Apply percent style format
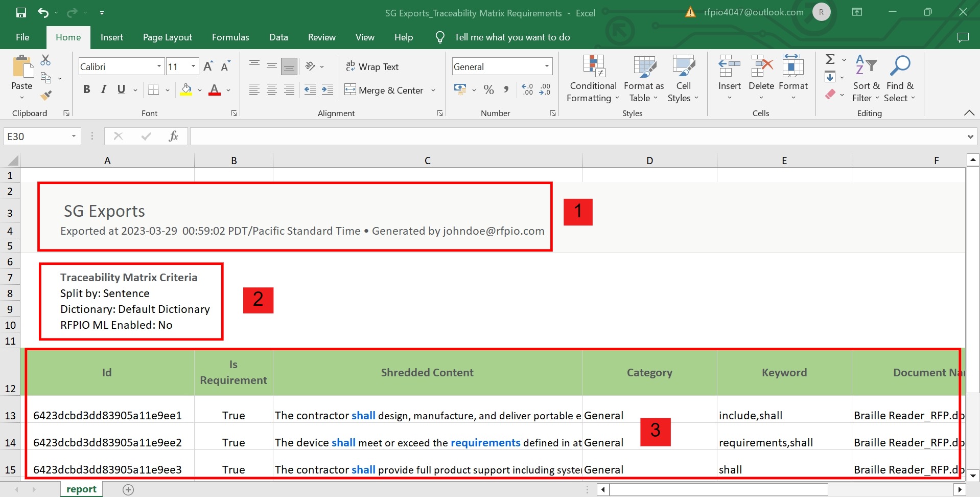 click(489, 89)
